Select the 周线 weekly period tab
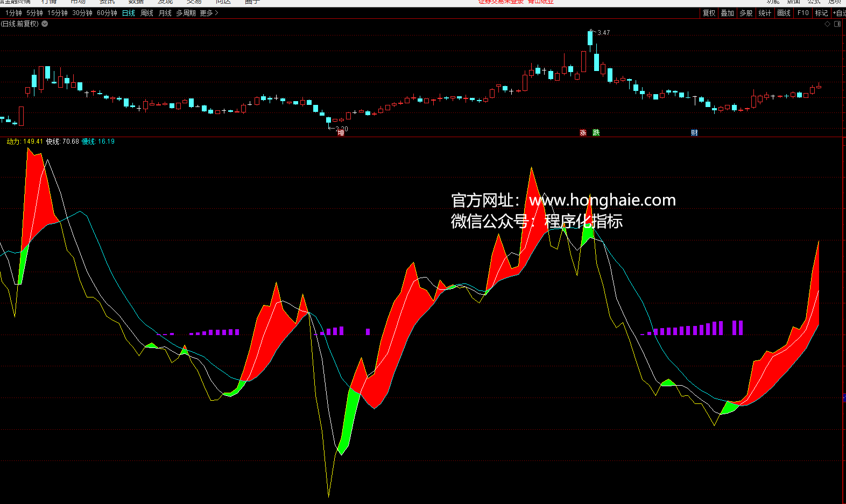Screen dimensions: 846x504 [x=147, y=13]
